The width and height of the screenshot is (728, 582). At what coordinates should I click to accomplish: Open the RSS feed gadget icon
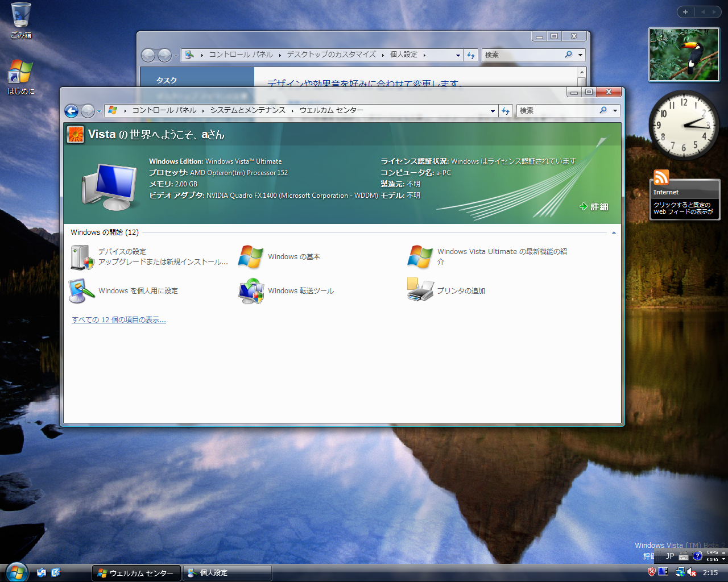661,177
